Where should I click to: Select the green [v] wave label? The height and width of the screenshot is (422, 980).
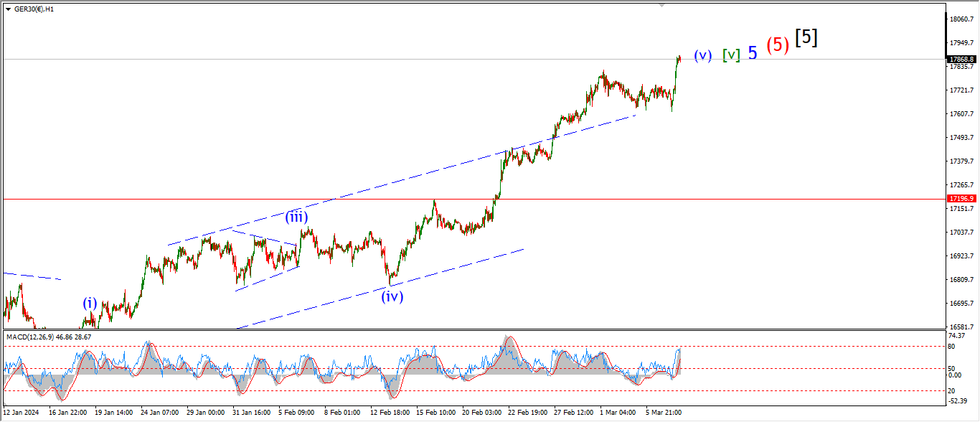click(x=731, y=55)
